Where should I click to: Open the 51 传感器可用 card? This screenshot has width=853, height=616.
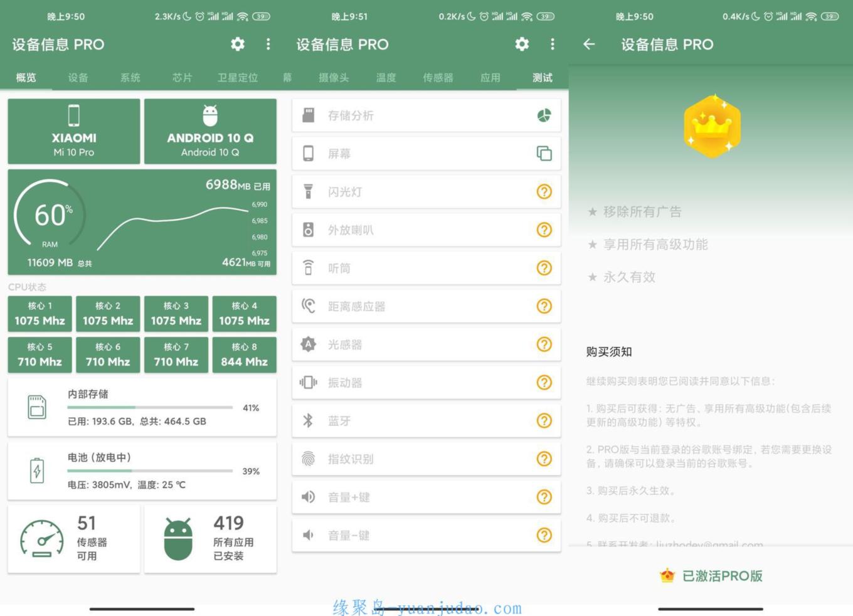point(74,539)
